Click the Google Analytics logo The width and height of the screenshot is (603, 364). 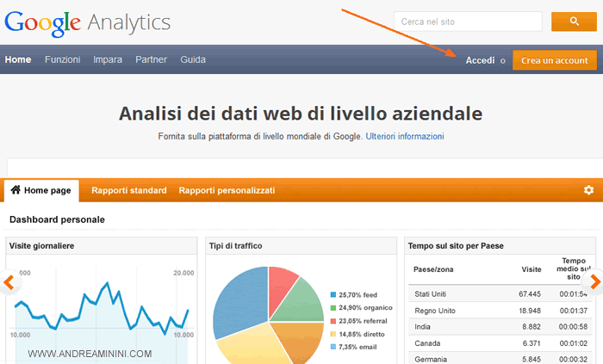pos(87,23)
